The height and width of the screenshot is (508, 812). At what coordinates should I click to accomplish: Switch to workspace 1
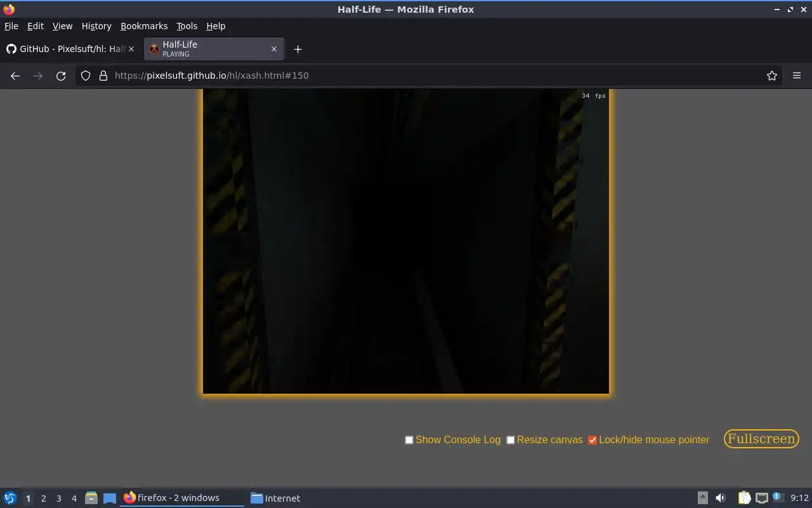(28, 498)
